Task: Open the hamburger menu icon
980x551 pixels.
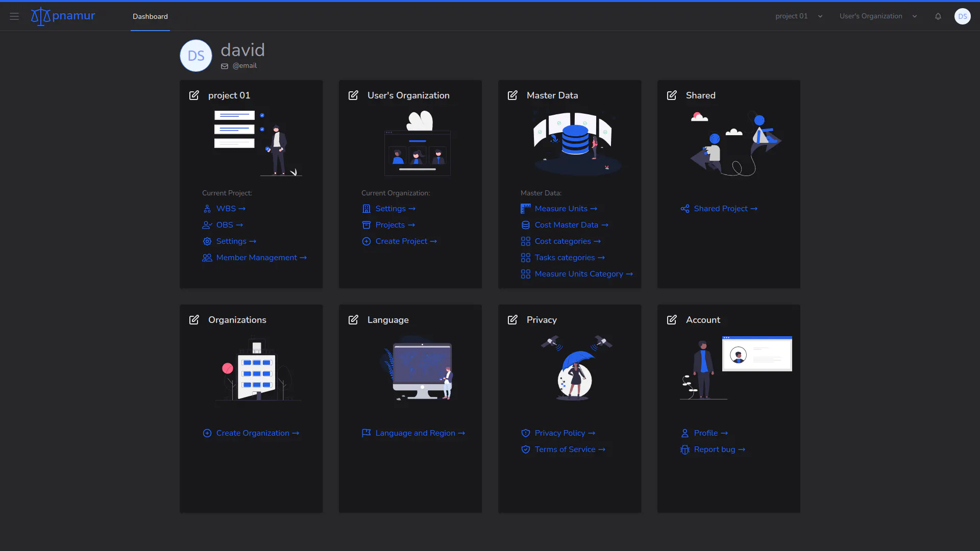Action: (x=14, y=16)
